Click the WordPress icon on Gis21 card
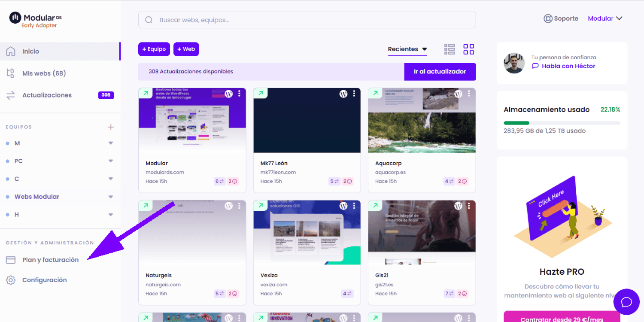Screen dimensions: 644x322 (459, 206)
